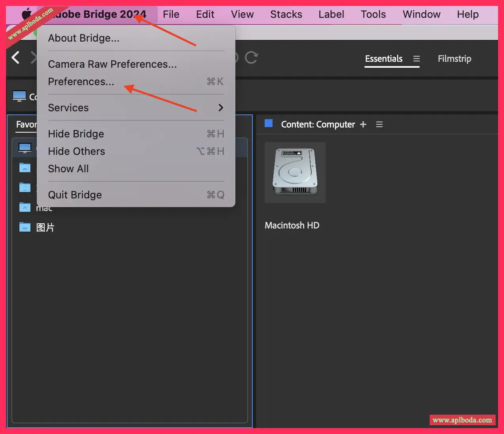Click the add panel plus icon
Image resolution: width=504 pixels, height=434 pixels.
coord(363,124)
